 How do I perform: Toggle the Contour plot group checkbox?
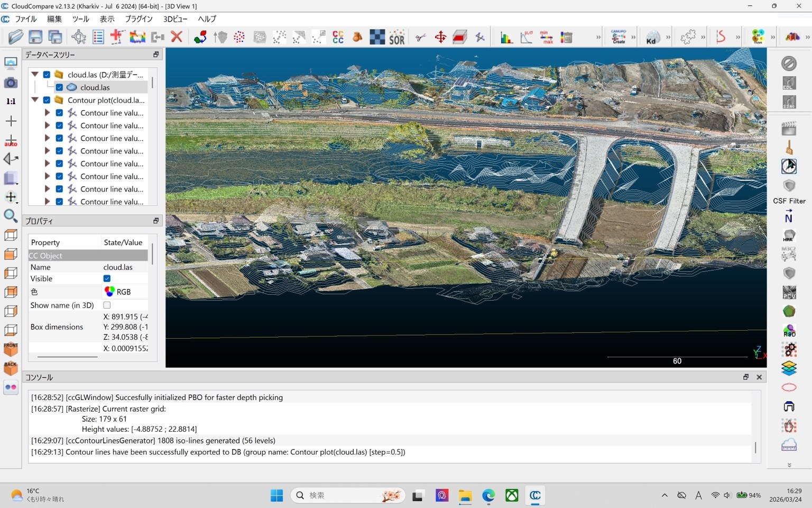[x=47, y=100]
